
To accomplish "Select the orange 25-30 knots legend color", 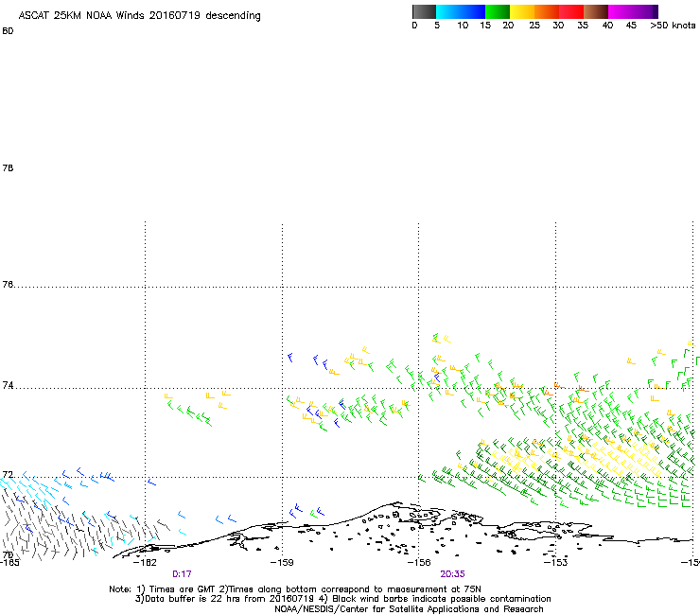I will click(x=547, y=11).
